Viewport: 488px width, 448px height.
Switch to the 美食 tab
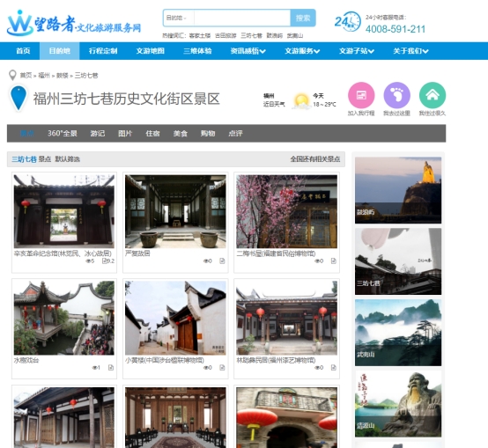(181, 134)
